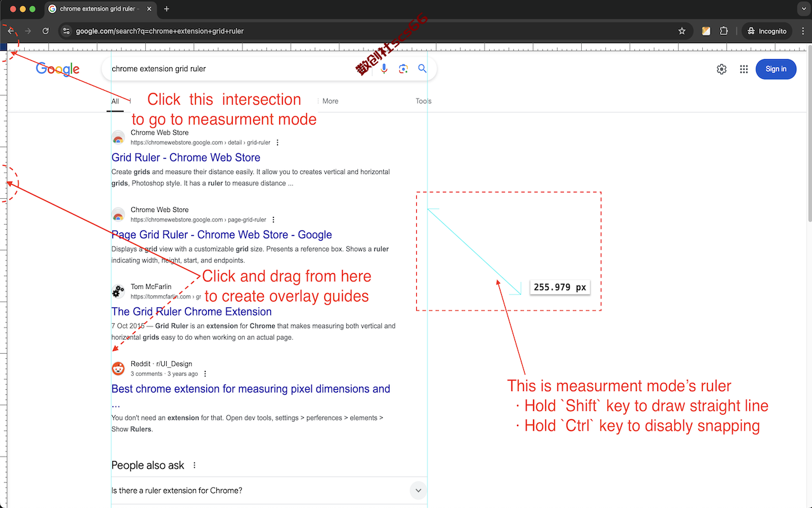
Task: Click the "3 comments · 3 years ago" text
Action: tap(164, 374)
